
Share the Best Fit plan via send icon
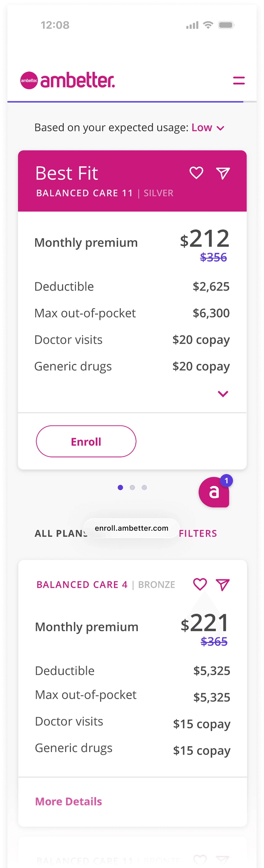pos(223,173)
